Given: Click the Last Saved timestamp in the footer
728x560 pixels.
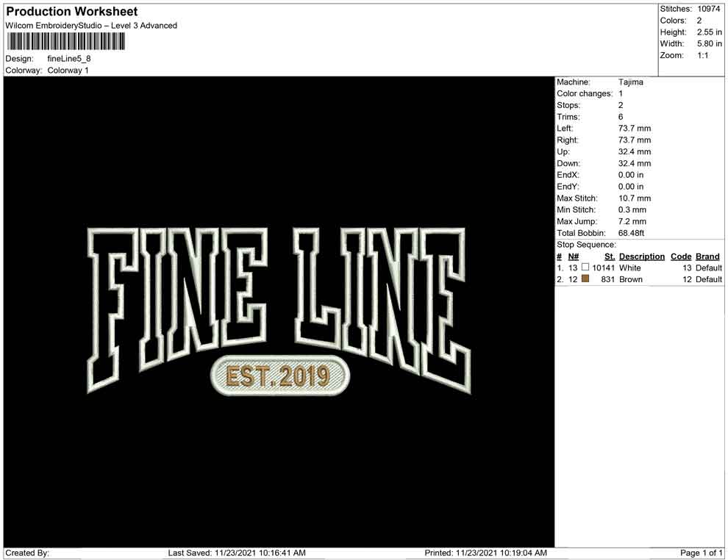Looking at the screenshot, I should 237,553.
